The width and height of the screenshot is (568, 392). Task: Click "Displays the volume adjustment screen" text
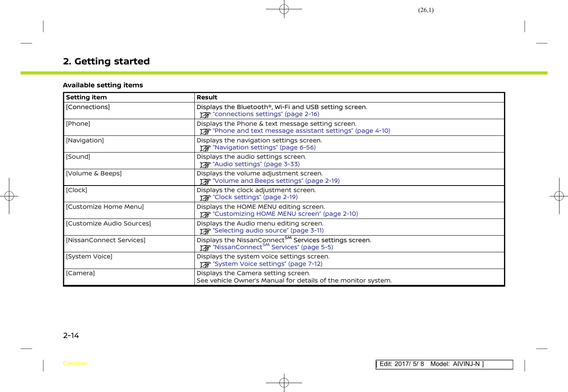click(x=260, y=173)
